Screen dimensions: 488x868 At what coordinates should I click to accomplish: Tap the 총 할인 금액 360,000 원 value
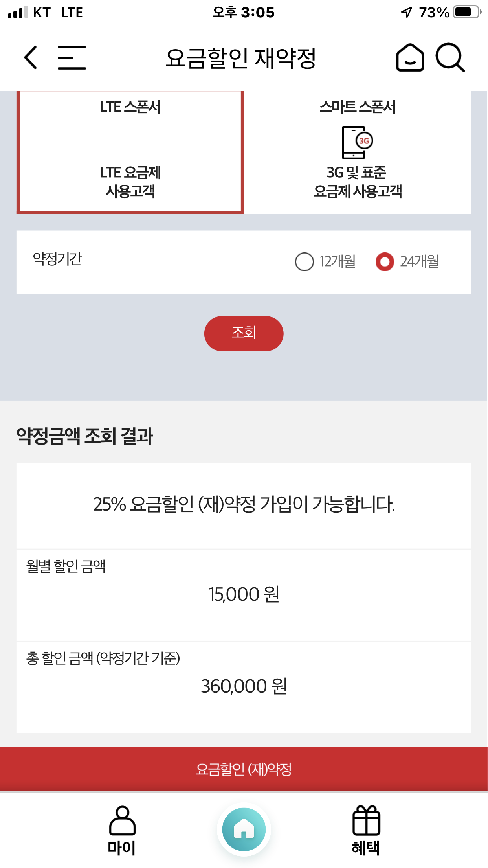click(244, 686)
